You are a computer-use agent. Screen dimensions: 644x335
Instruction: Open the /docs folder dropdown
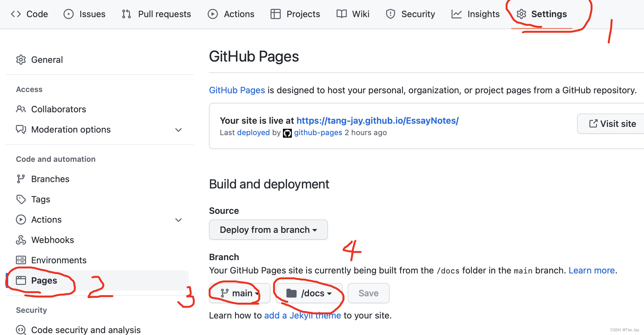(x=309, y=293)
